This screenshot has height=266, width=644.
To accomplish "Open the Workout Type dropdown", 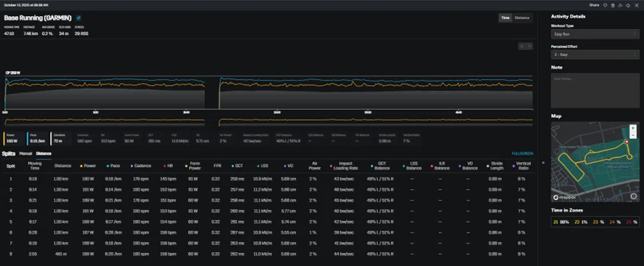I will point(595,34).
